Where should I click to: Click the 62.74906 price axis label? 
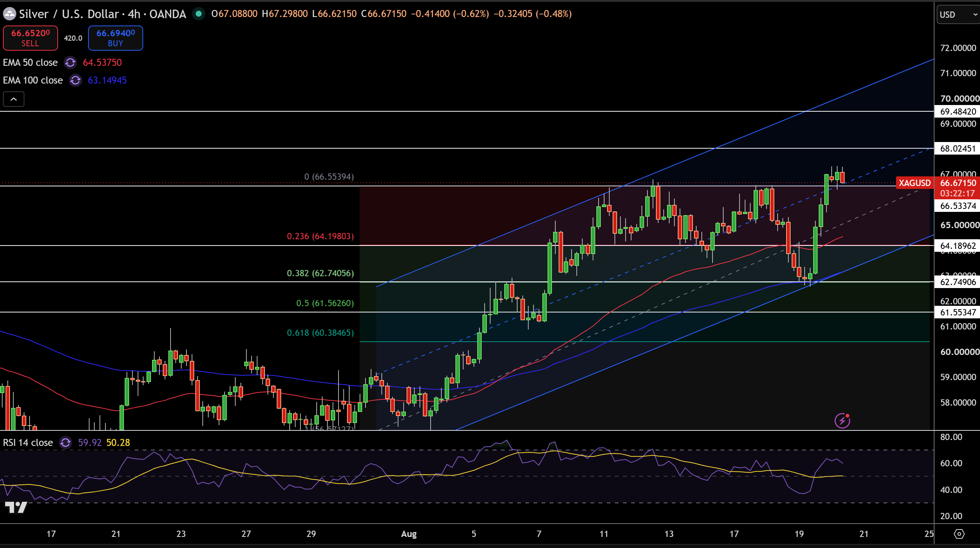[958, 282]
